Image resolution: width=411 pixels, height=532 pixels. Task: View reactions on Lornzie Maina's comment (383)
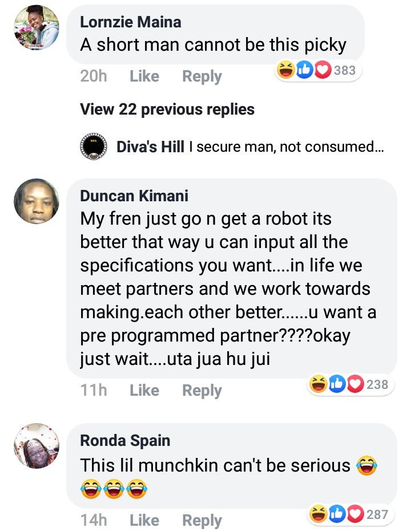pos(318,70)
